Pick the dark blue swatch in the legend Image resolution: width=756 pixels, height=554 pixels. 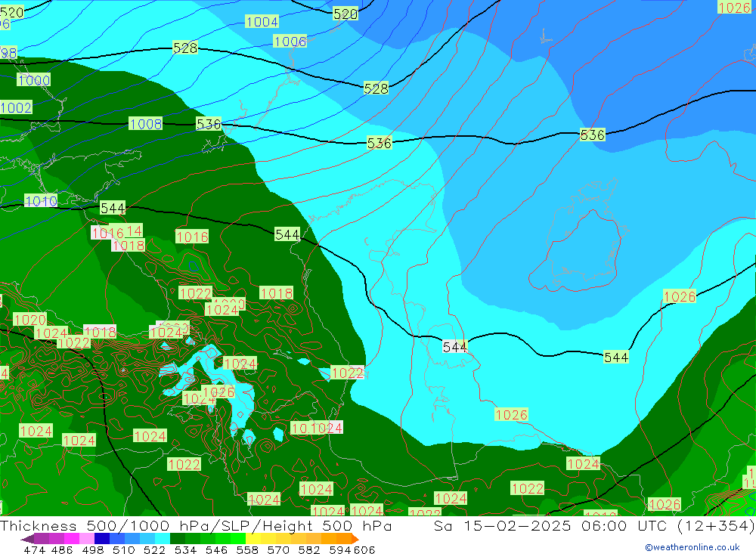101,539
